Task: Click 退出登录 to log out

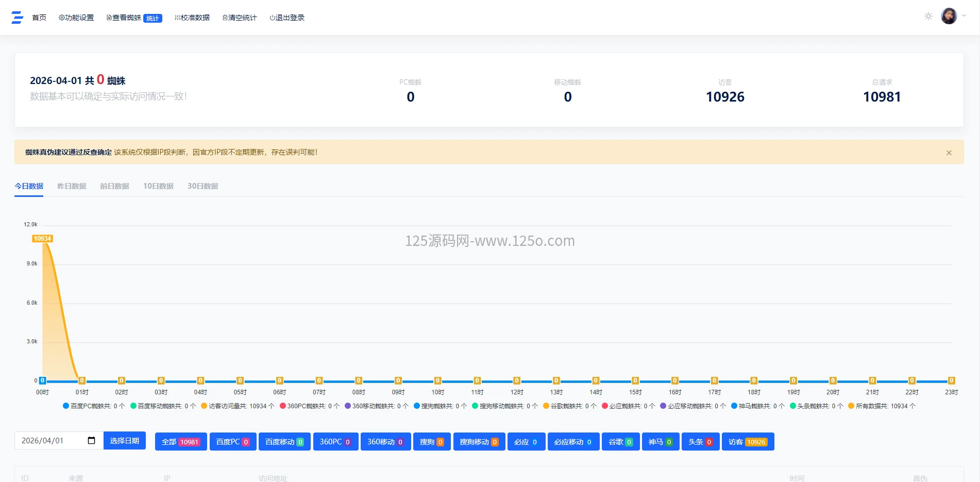Action: click(x=287, y=18)
